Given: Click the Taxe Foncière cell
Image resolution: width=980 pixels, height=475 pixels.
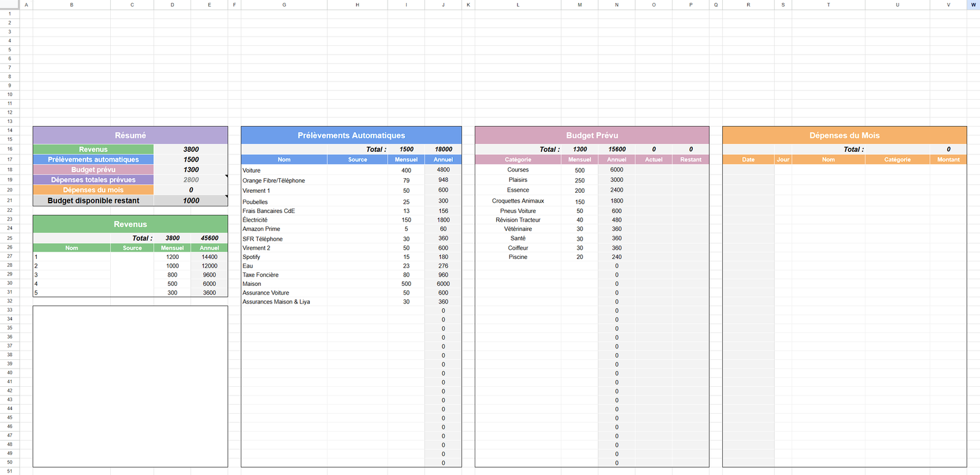Looking at the screenshot, I should pos(284,275).
